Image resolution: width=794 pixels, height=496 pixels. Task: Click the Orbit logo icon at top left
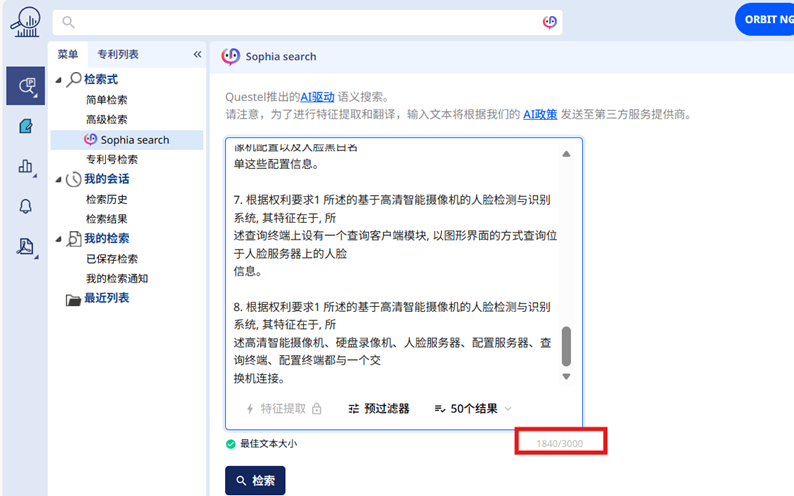point(25,22)
